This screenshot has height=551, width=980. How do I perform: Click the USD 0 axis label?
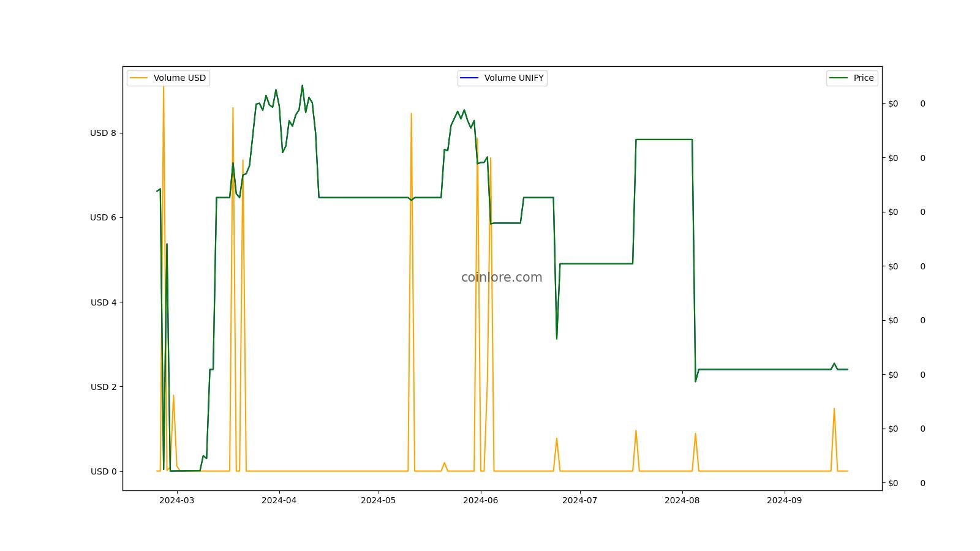pyautogui.click(x=103, y=471)
